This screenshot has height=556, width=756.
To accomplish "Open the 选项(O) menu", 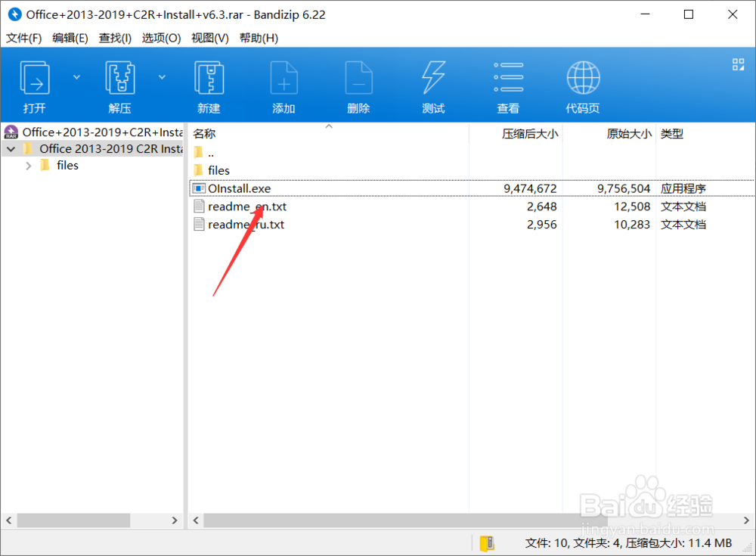I will tap(161, 38).
